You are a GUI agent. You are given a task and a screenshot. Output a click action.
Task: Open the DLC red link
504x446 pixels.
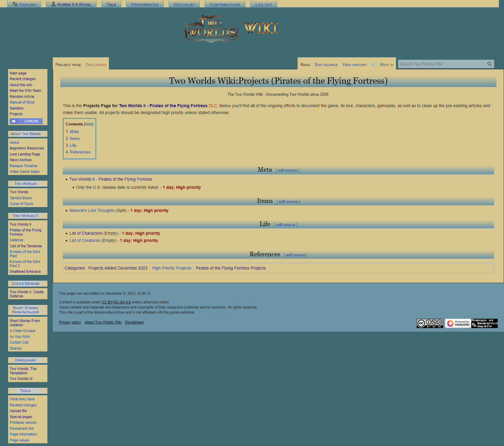pos(213,106)
